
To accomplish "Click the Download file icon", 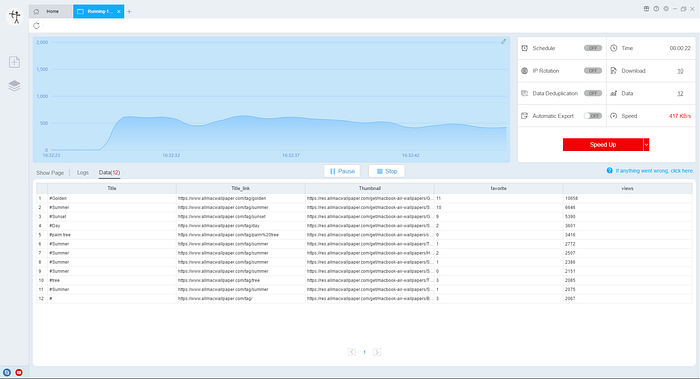I will [614, 71].
